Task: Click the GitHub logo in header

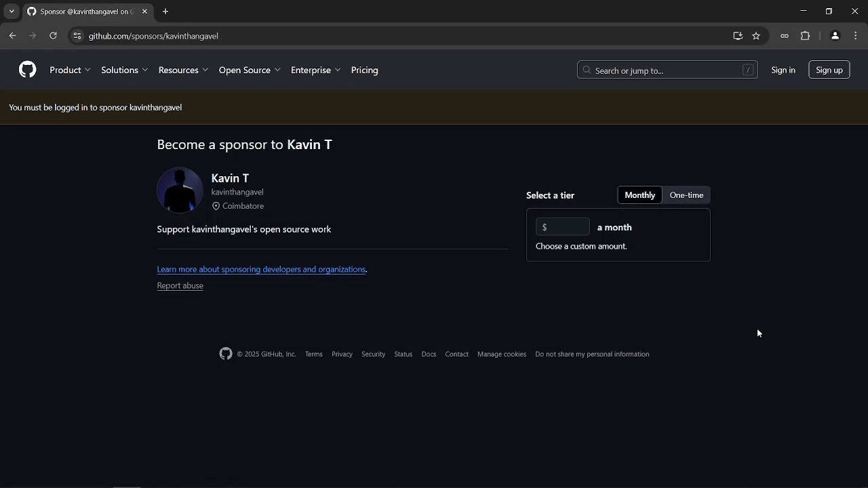Action: (27, 70)
